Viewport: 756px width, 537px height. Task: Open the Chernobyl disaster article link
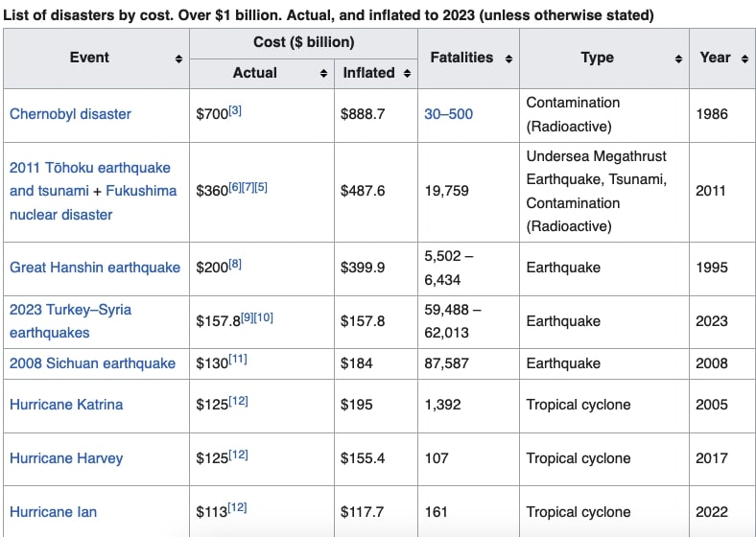point(70,114)
